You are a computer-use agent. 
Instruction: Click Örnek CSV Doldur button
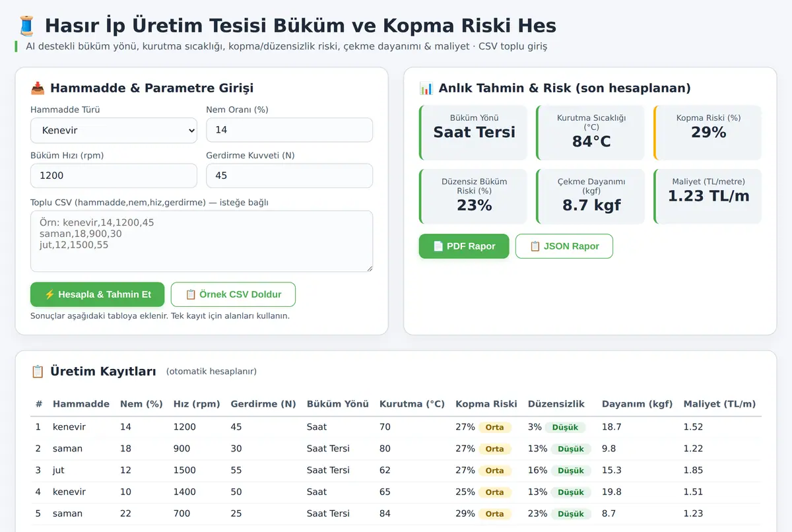(233, 294)
